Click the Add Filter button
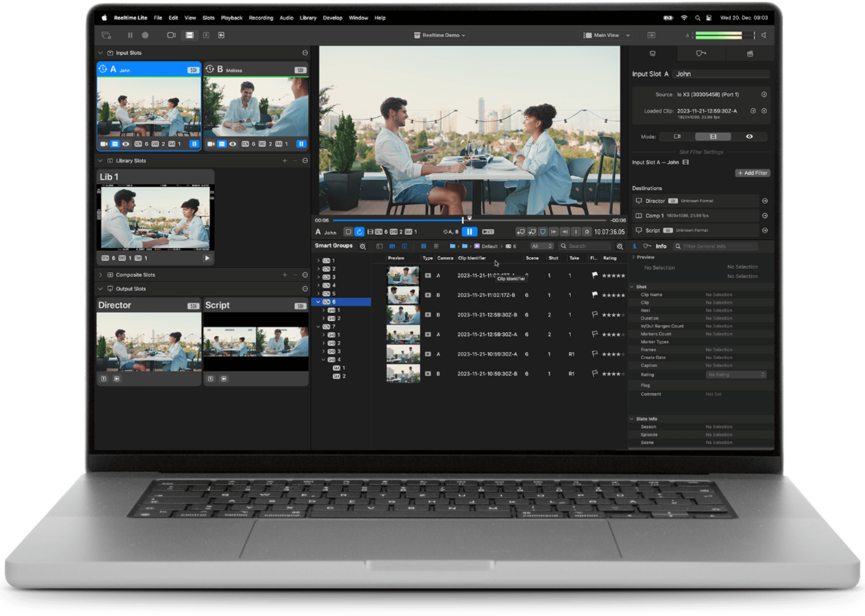This screenshot has width=865, height=616. (x=752, y=173)
